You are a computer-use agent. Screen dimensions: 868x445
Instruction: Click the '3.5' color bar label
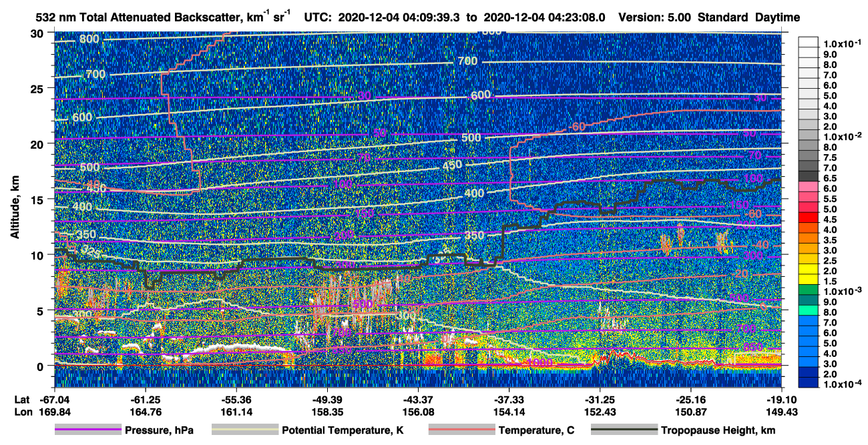pos(830,240)
